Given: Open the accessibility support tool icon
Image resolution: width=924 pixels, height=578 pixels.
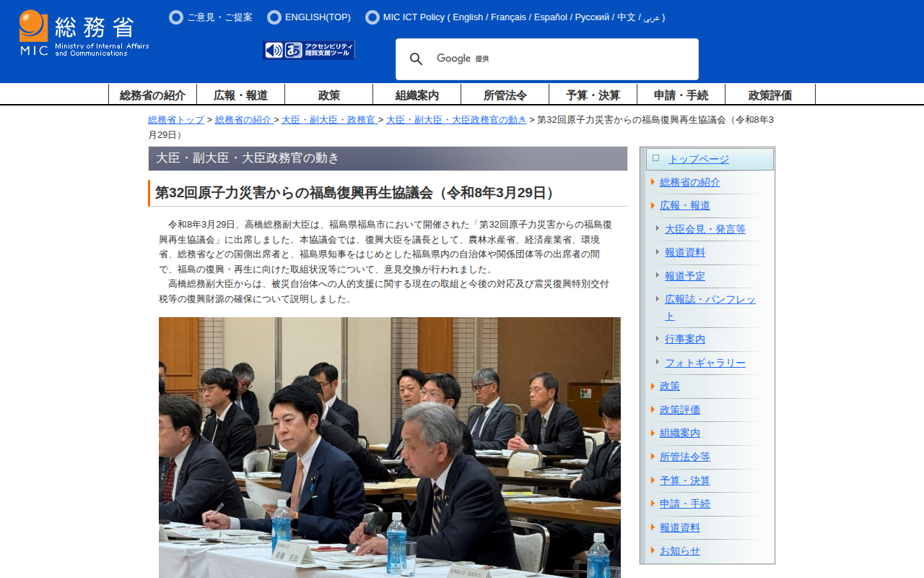Looking at the screenshot, I should pos(309,50).
